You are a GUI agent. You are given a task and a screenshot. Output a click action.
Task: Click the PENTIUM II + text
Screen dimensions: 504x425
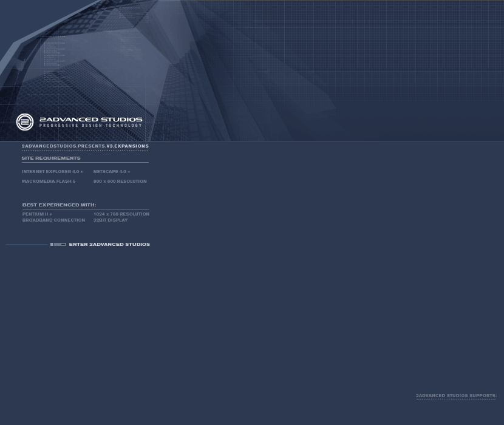pyautogui.click(x=37, y=214)
